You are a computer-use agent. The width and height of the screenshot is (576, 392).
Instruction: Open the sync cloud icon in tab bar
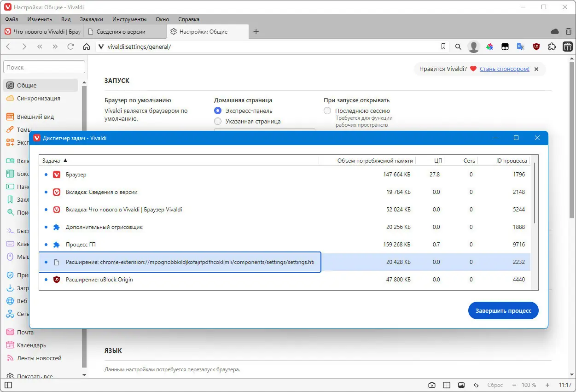point(555,31)
